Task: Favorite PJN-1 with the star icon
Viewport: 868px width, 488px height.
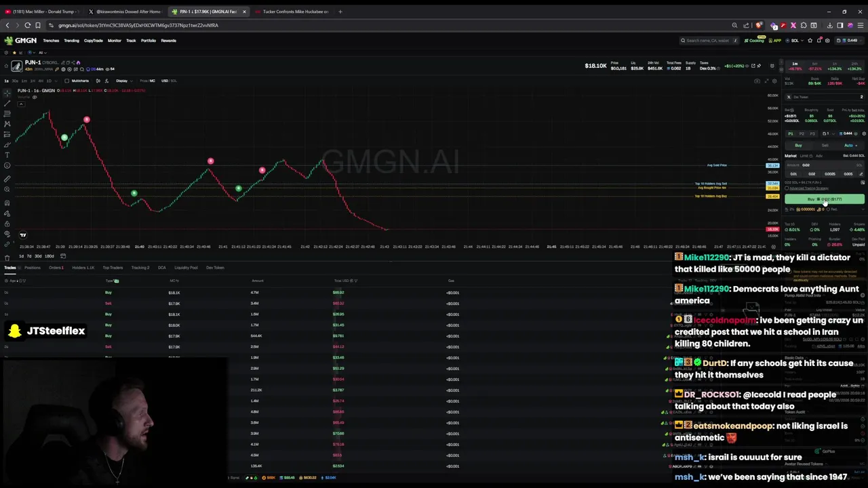Action: (6, 66)
